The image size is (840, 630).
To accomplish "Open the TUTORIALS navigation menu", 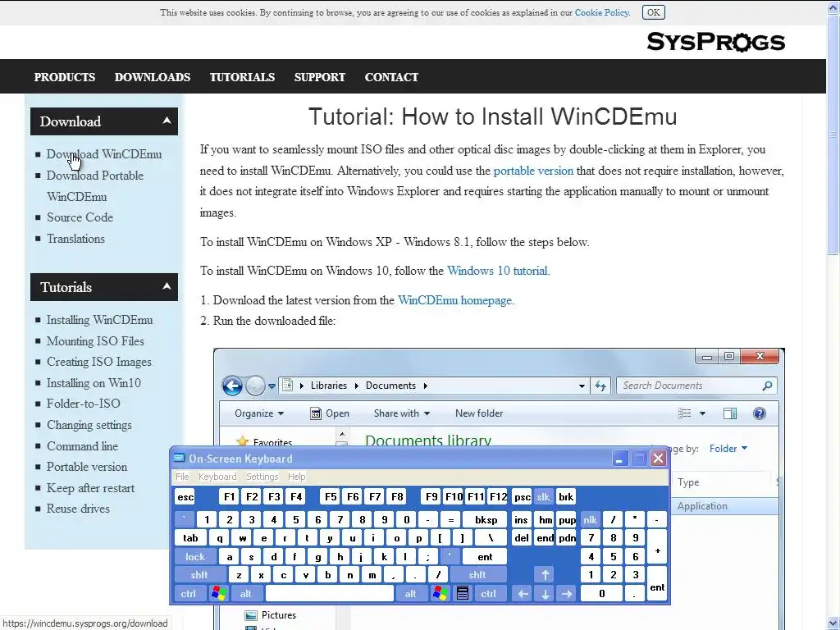I will click(242, 77).
